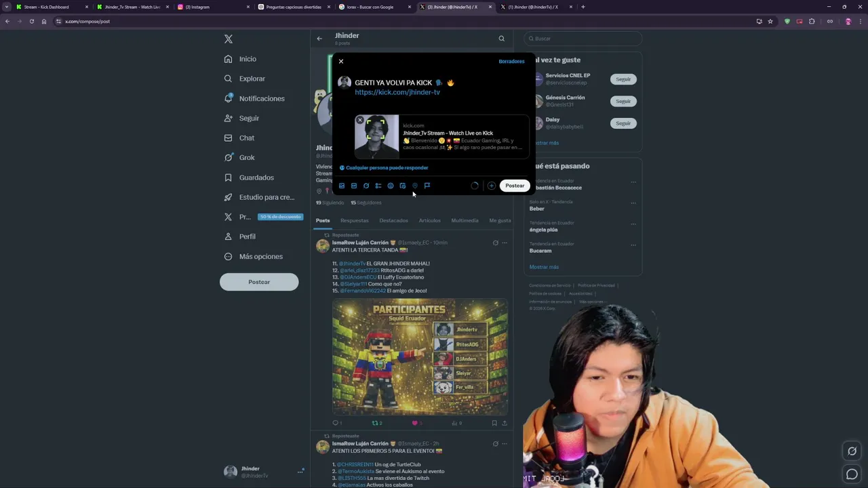The height and width of the screenshot is (488, 868).
Task: Open the emoji picker in the compose dialog
Action: (x=391, y=186)
